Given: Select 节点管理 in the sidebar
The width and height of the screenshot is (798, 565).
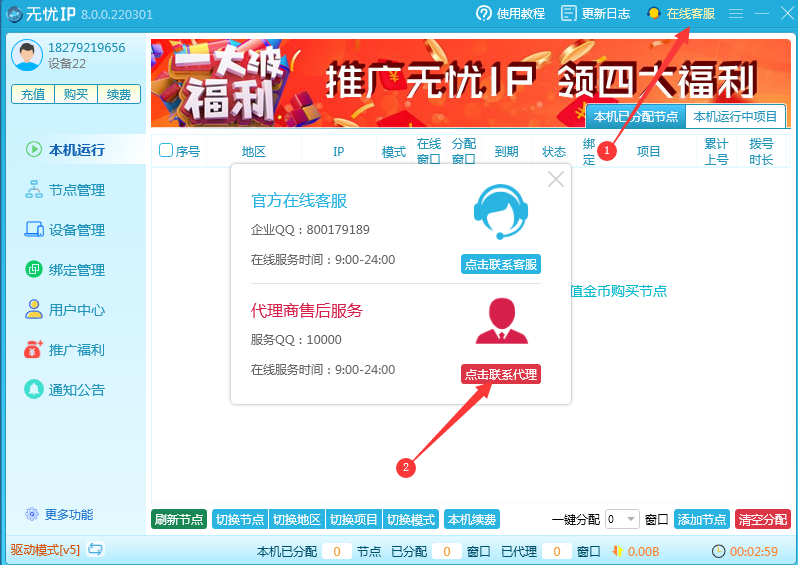Looking at the screenshot, I should [76, 189].
